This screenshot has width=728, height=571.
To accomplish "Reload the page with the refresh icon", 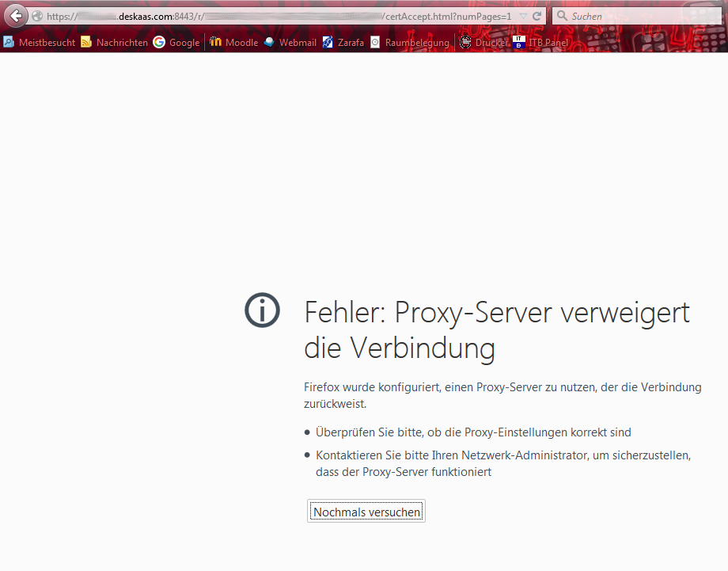I will (537, 16).
